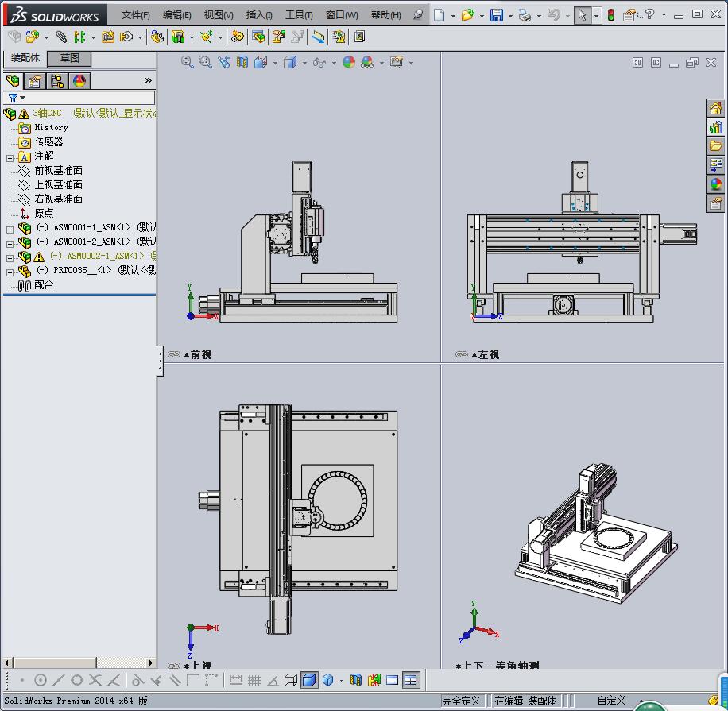Screen dimensions: 728x711
Task: Expand the PRT0035 part node
Action: (10, 271)
